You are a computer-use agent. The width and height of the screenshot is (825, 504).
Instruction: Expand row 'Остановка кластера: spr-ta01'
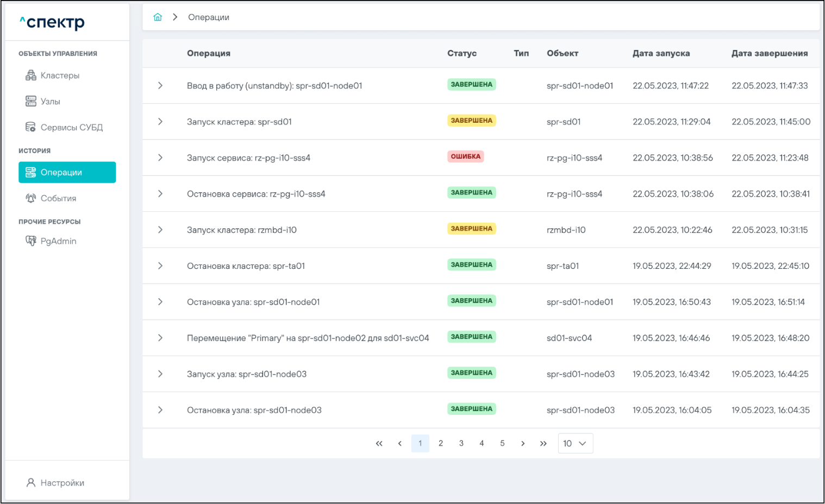[x=160, y=266]
